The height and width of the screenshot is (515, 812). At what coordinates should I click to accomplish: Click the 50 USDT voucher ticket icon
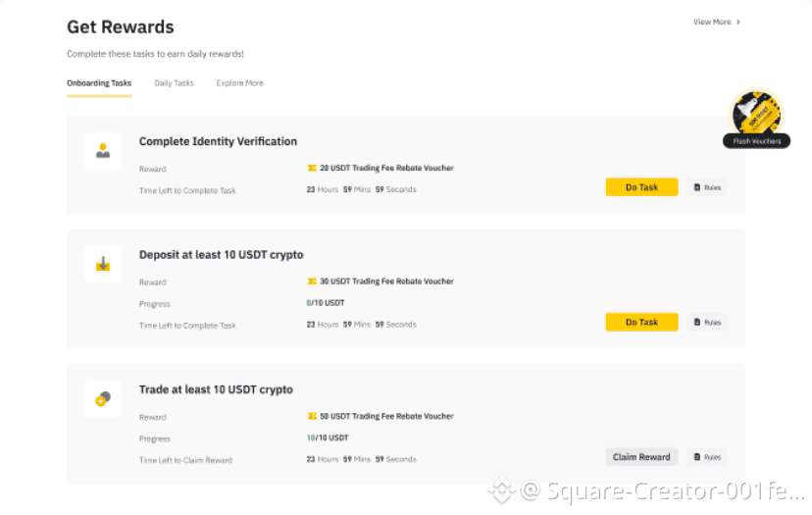coord(312,416)
